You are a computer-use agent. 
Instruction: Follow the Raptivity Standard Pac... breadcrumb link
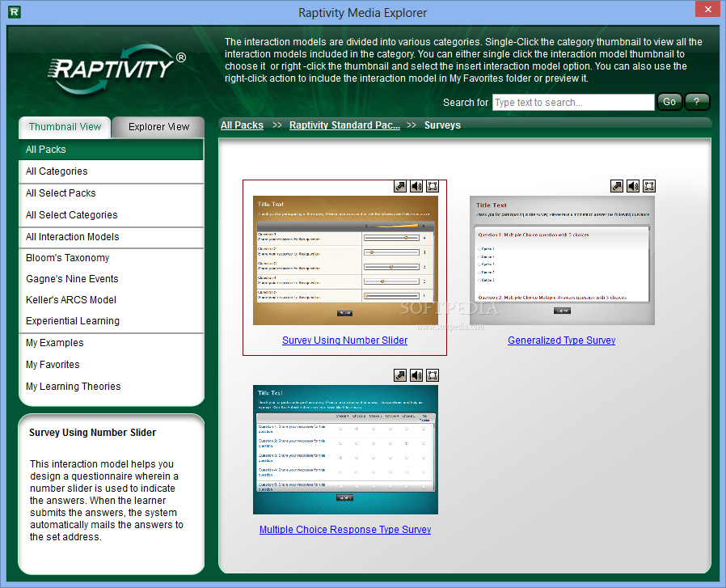(344, 125)
